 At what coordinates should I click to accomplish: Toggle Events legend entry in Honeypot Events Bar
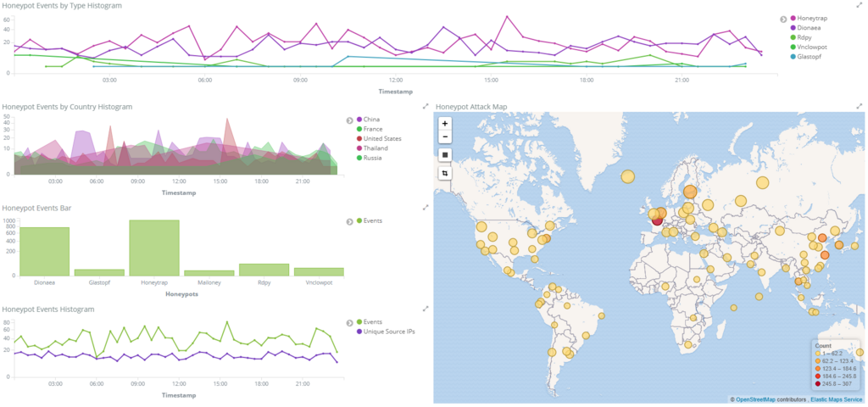(370, 221)
